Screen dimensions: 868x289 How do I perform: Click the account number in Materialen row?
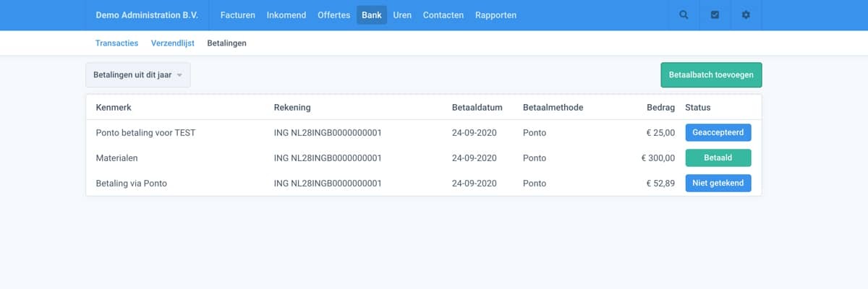328,158
